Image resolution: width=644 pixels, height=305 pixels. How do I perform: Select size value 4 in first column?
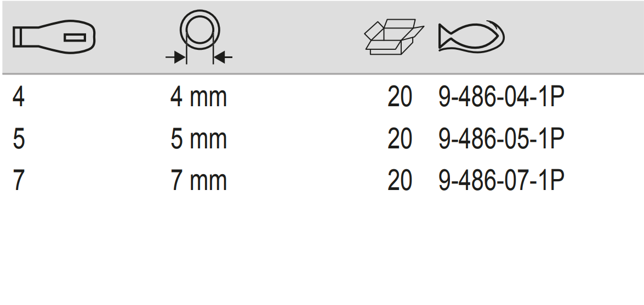click(x=19, y=98)
